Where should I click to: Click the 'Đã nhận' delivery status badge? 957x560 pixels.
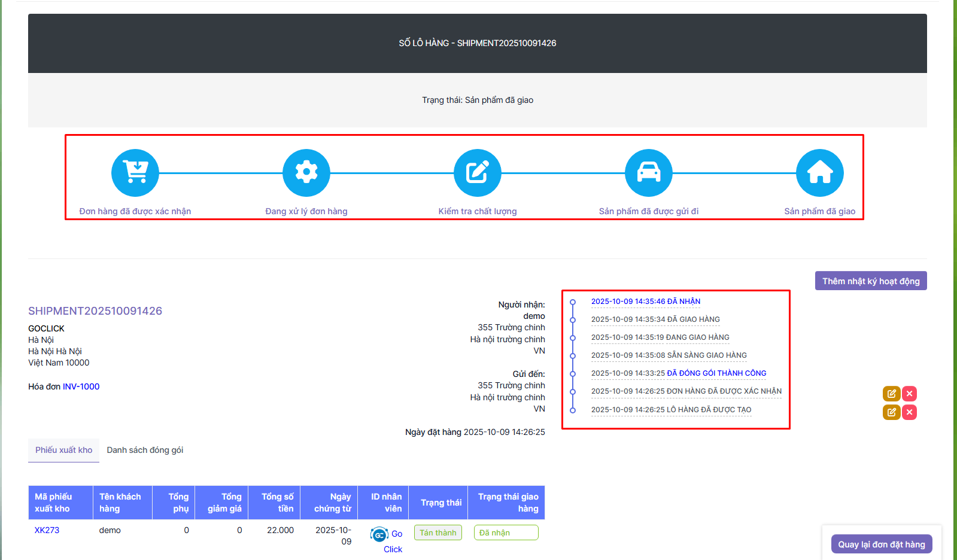(x=506, y=532)
